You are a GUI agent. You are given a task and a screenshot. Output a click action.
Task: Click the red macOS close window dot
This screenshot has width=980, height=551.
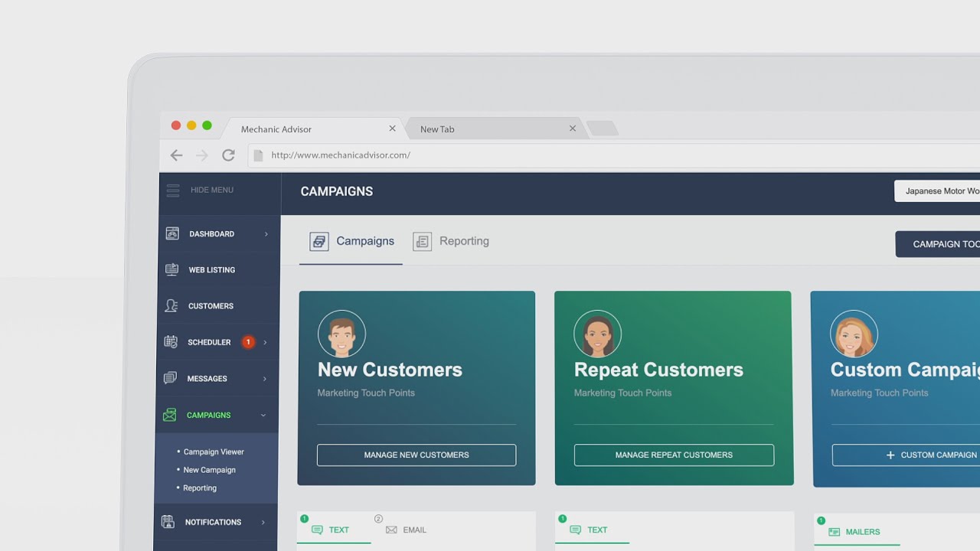pos(176,126)
